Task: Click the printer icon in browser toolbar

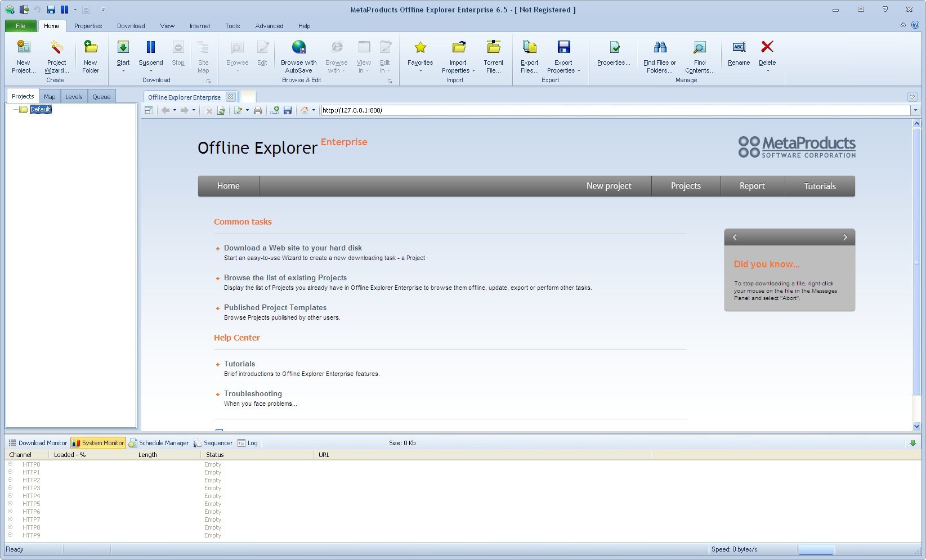Action: coord(258,110)
